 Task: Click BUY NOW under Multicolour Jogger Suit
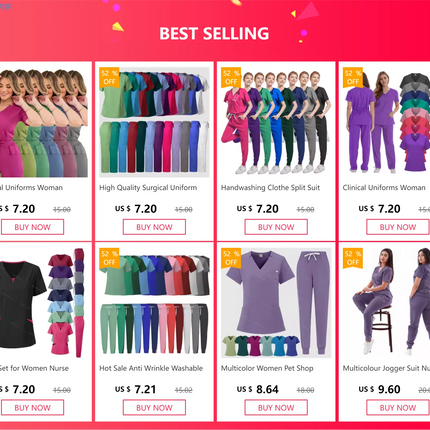[398, 408]
